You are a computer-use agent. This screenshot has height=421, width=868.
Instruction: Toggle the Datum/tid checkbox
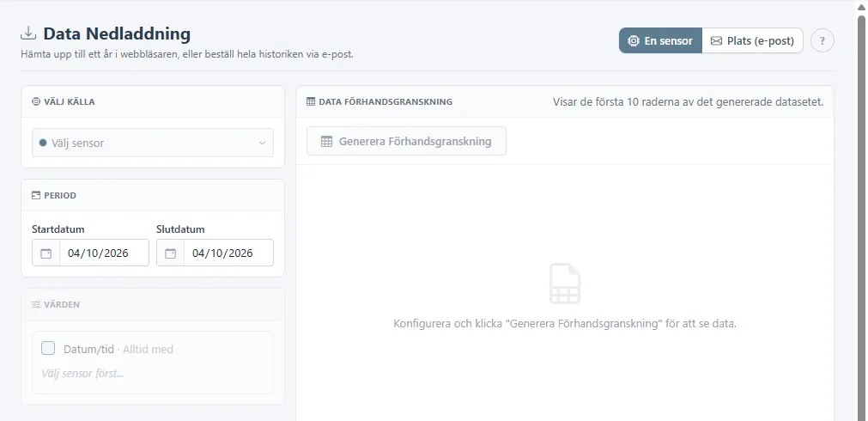tap(48, 349)
